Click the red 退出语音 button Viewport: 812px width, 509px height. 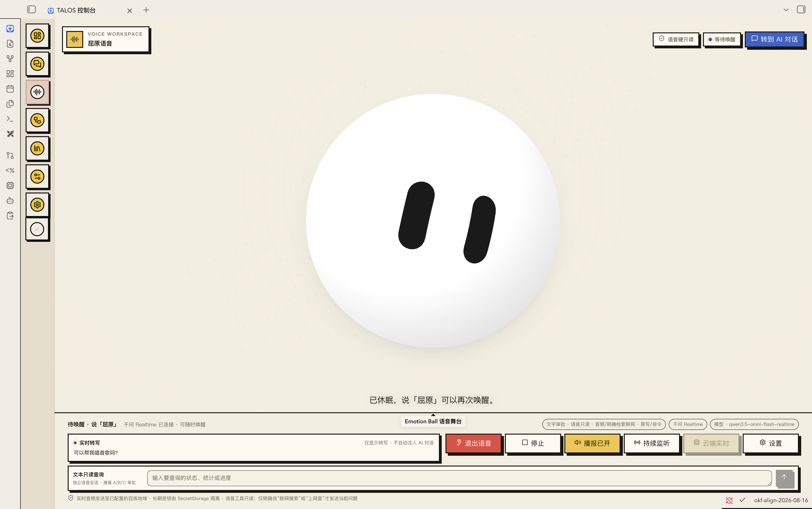473,443
